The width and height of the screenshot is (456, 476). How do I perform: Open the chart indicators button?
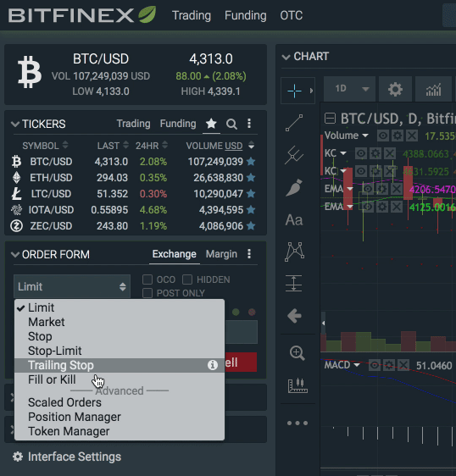[x=433, y=89]
